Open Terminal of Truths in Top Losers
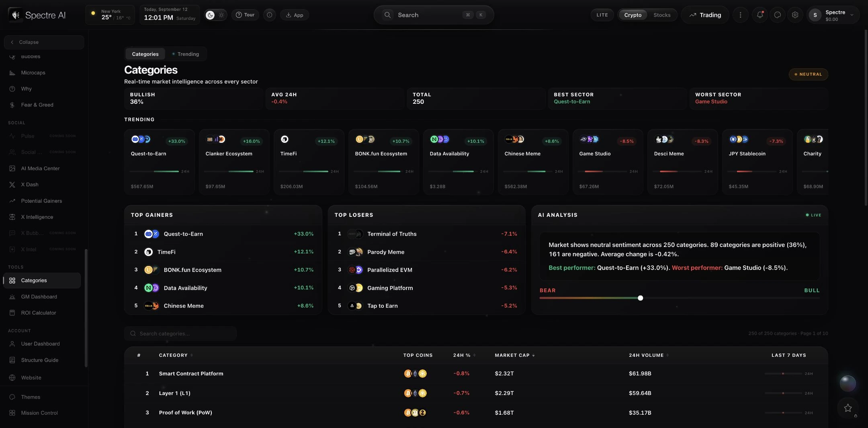The height and width of the screenshot is (428, 868). pos(426,234)
